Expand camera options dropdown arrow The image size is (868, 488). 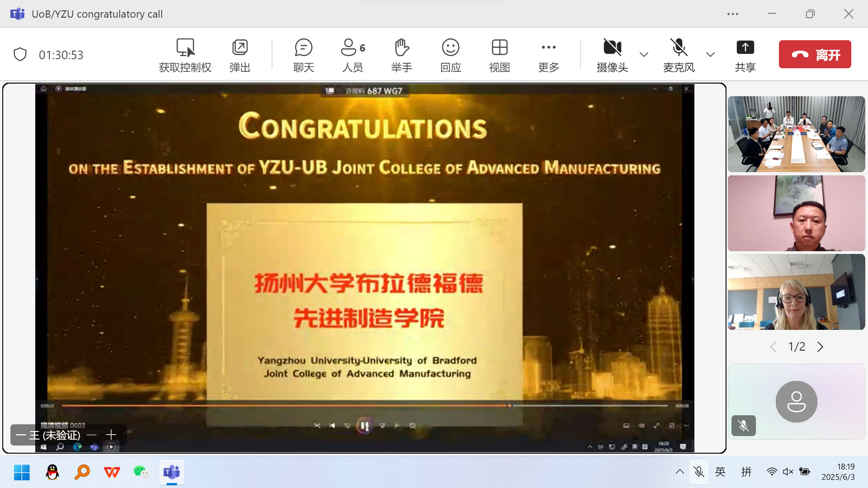(x=644, y=55)
